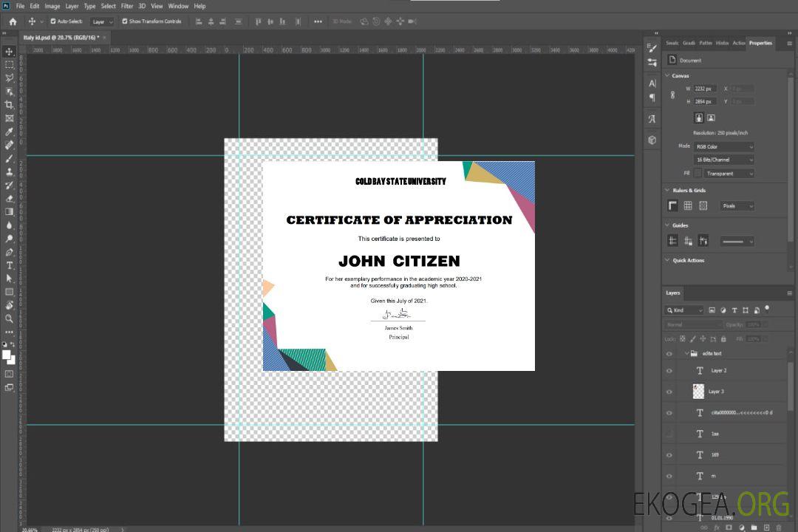Click the canvas width W field
The height and width of the screenshot is (532, 798).
click(706, 89)
